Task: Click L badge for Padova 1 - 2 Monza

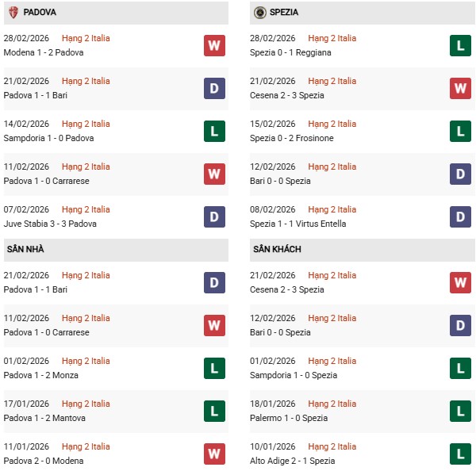Action: click(x=214, y=368)
